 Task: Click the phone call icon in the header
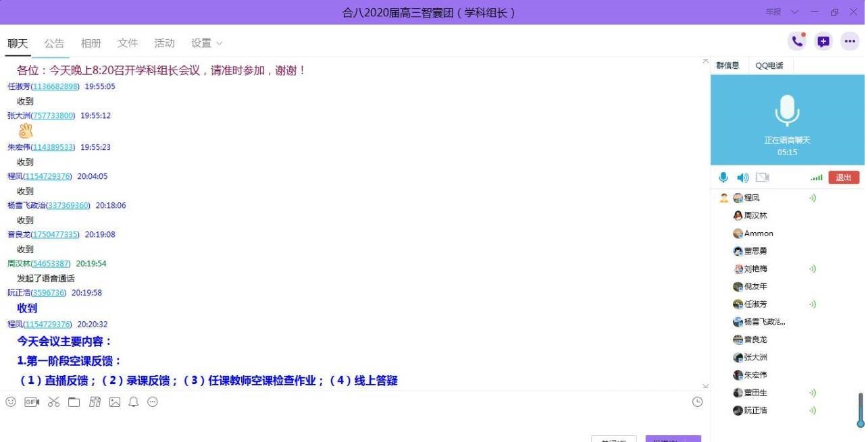point(798,41)
